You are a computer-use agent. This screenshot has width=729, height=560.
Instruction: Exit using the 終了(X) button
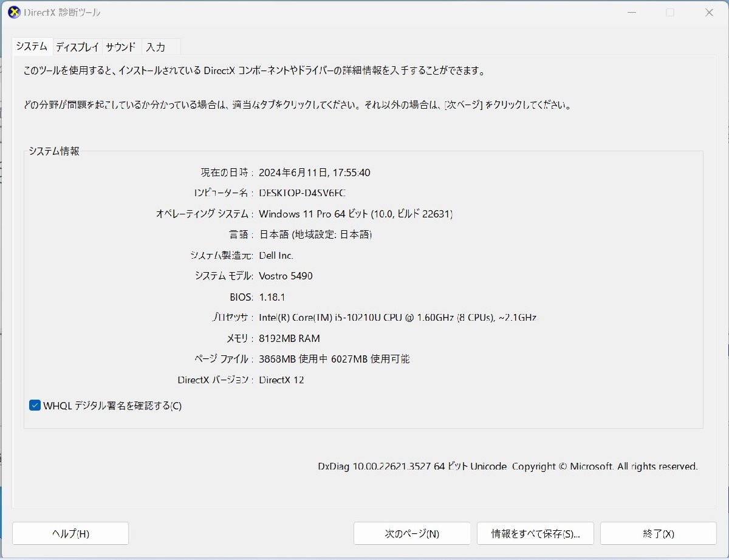659,533
